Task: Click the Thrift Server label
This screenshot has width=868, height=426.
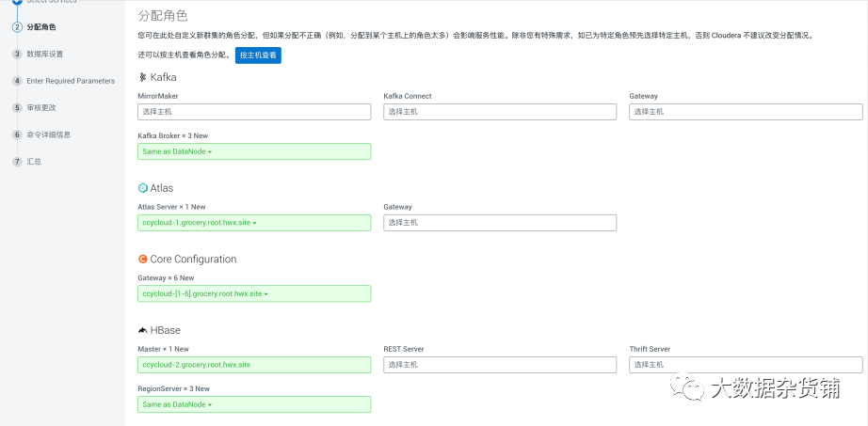Action: 650,349
